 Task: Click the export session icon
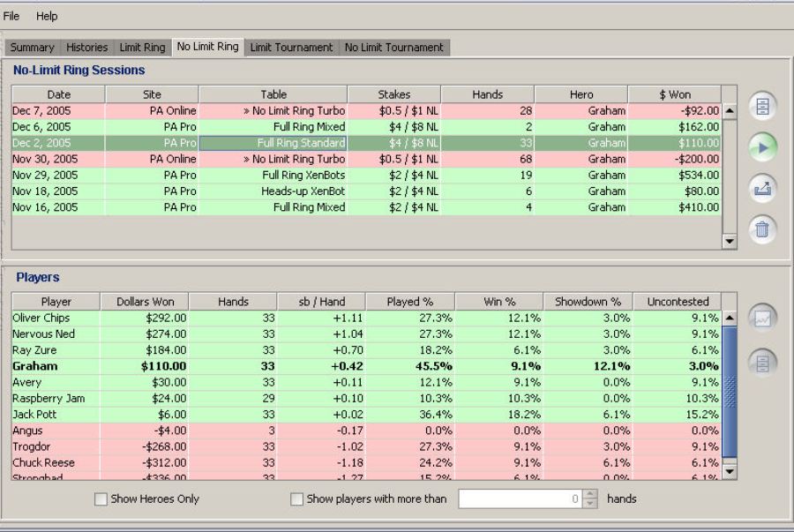762,188
